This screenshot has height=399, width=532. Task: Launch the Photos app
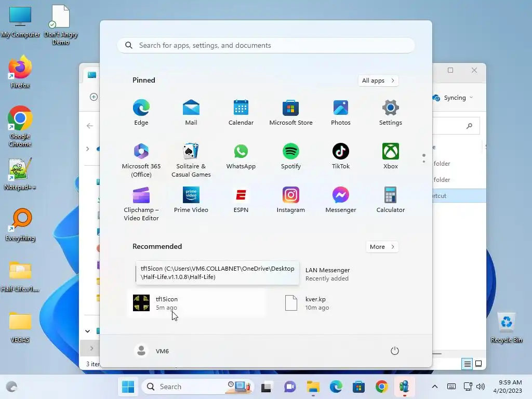click(341, 112)
